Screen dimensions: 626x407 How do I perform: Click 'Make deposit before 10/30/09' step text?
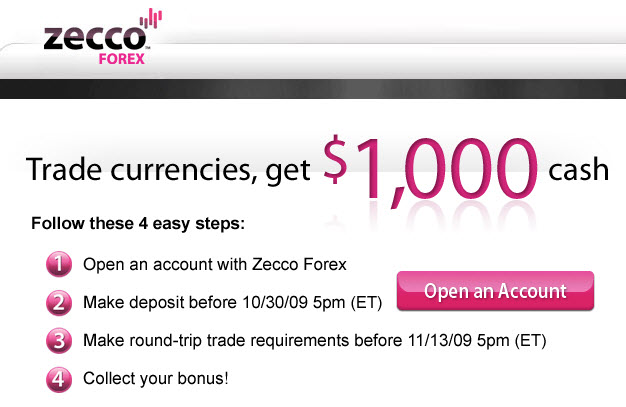196,302
